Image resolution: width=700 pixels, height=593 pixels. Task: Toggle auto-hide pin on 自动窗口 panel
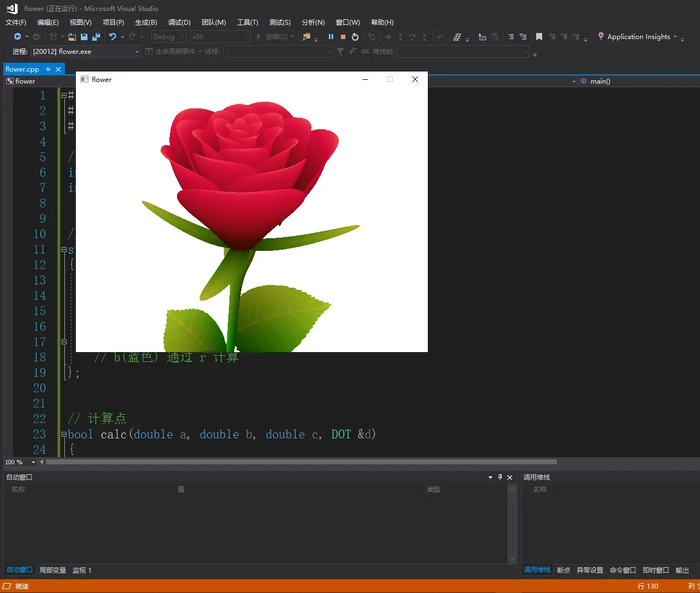click(x=500, y=477)
